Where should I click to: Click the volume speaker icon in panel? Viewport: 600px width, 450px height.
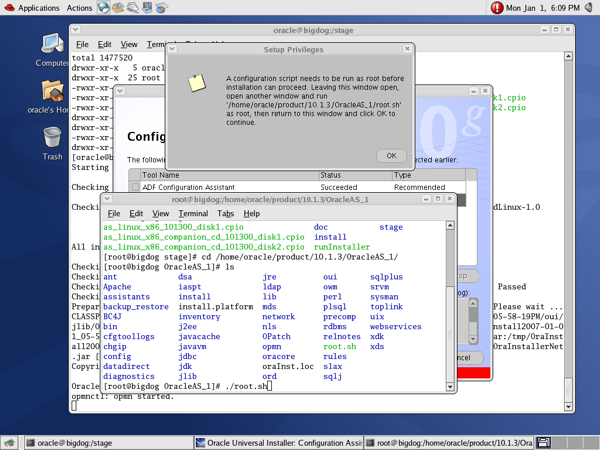click(589, 7)
